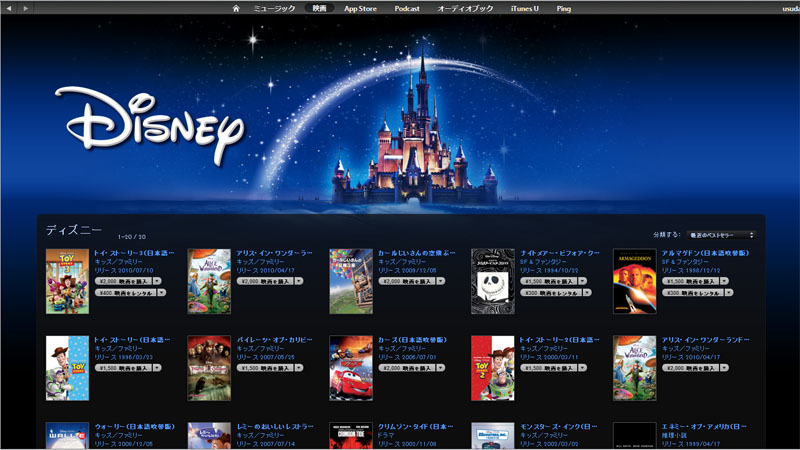Screen dimensions: 800x450
Task: Open the ナイトメアー・ビフォア・ク title link
Action: [x=560, y=253]
